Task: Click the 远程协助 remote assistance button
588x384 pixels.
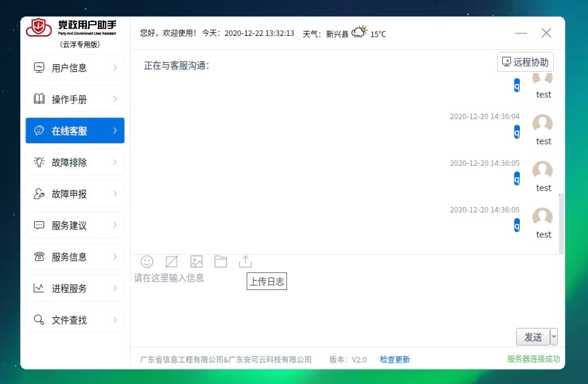Action: click(526, 62)
